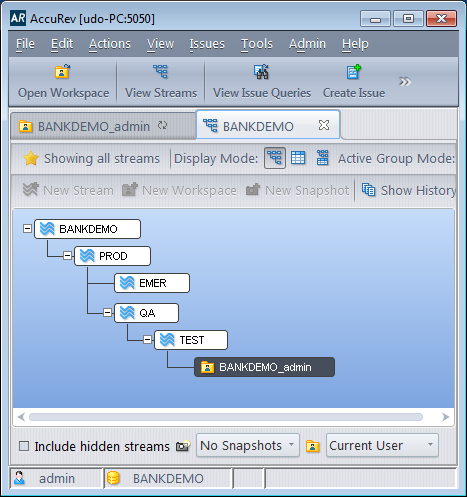
Task: Collapse the BANKDEMO root stream node
Action: click(x=27, y=229)
